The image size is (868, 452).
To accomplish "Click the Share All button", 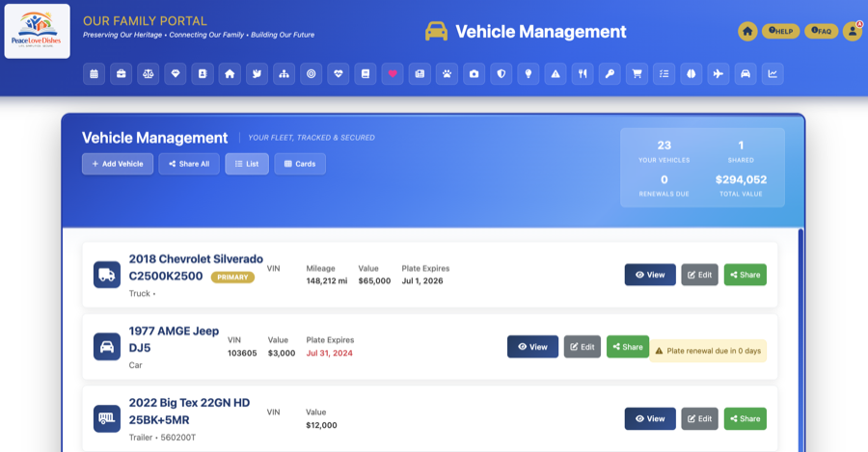I will tap(189, 164).
